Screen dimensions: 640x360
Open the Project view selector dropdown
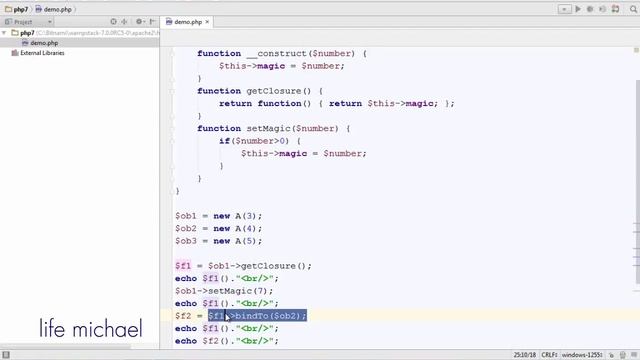point(29,22)
